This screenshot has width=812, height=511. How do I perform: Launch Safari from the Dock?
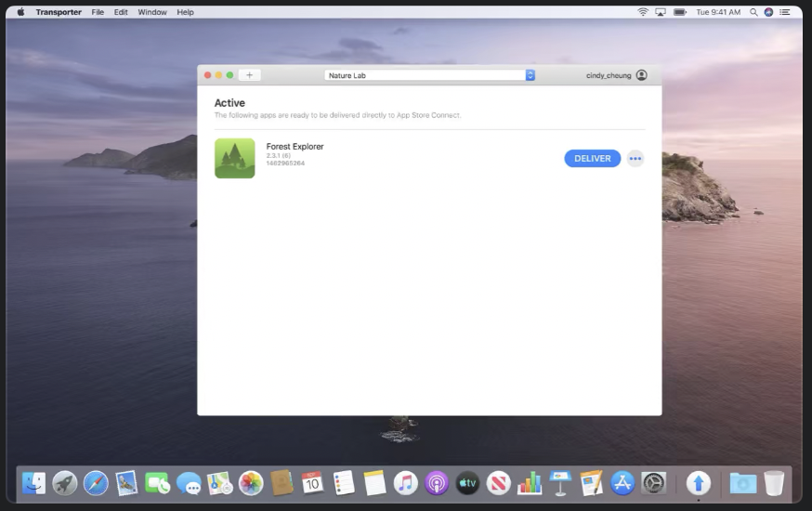(x=96, y=483)
